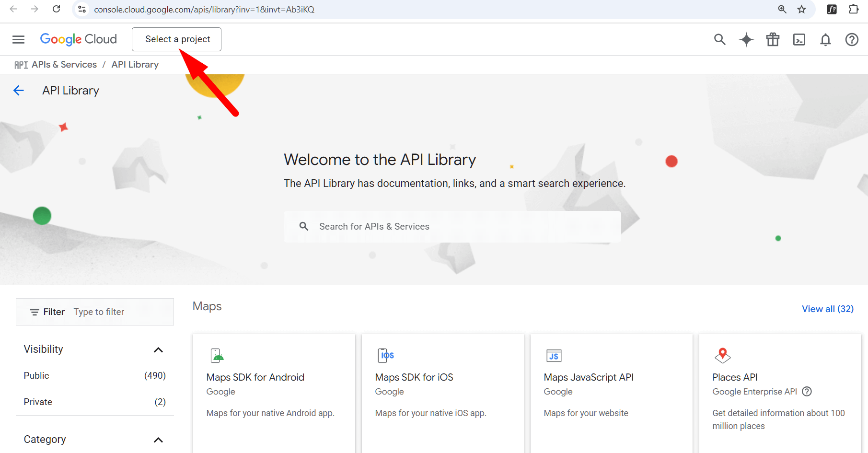Click the blue back arrow beside API Library

pos(19,91)
